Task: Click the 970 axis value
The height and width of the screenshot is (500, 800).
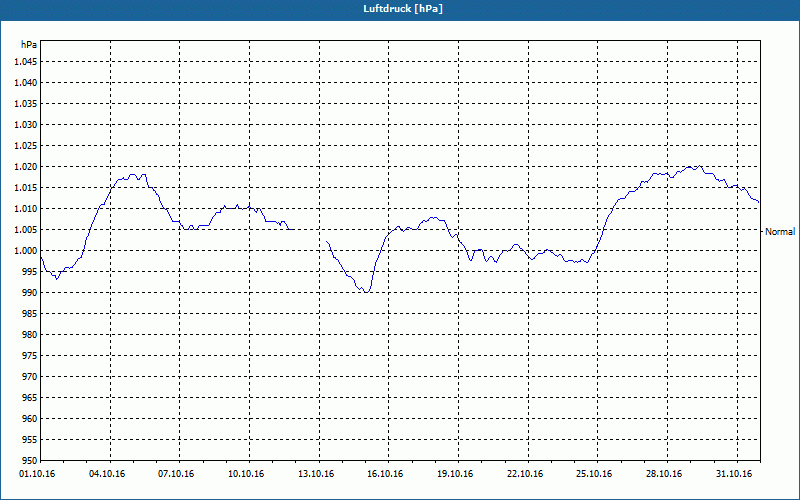Action: [30, 377]
